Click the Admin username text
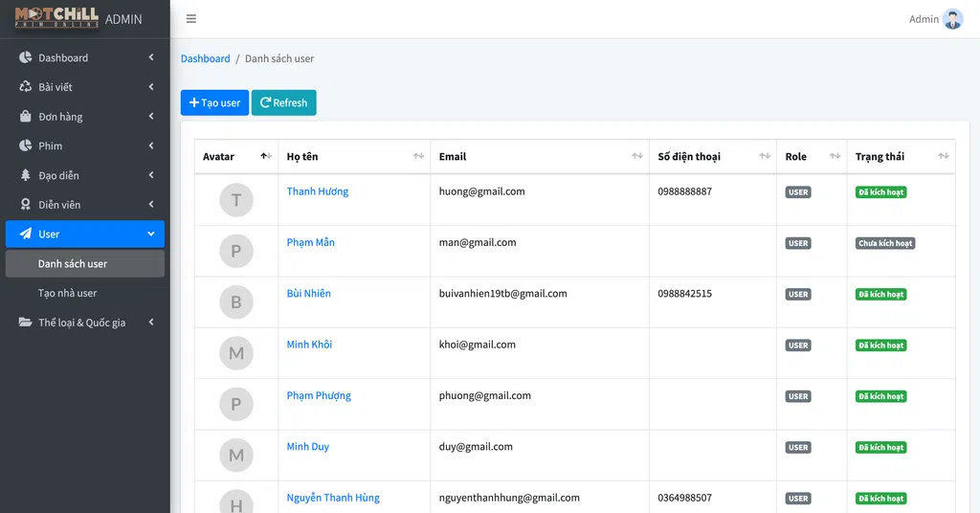The image size is (980, 513). pos(924,19)
